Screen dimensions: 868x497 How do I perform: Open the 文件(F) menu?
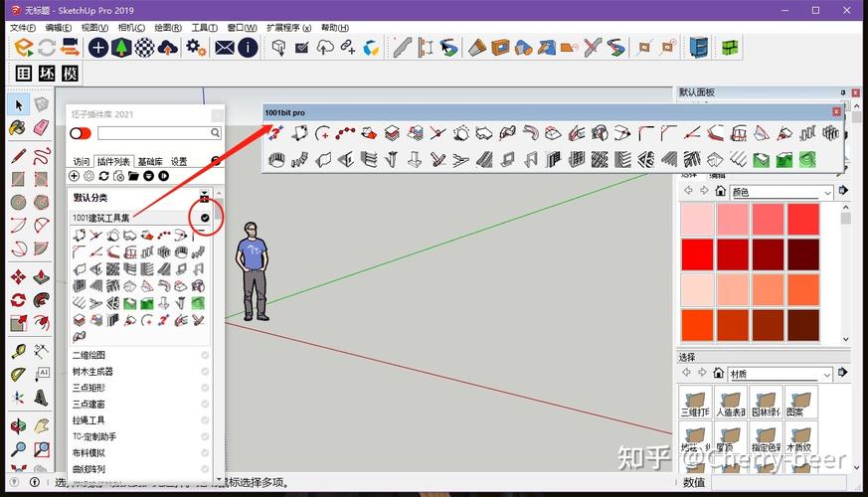(x=23, y=28)
